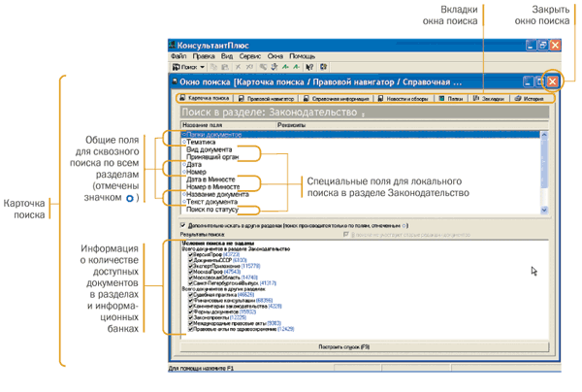
Task: Select the Тематика field row
Action: 361,142
